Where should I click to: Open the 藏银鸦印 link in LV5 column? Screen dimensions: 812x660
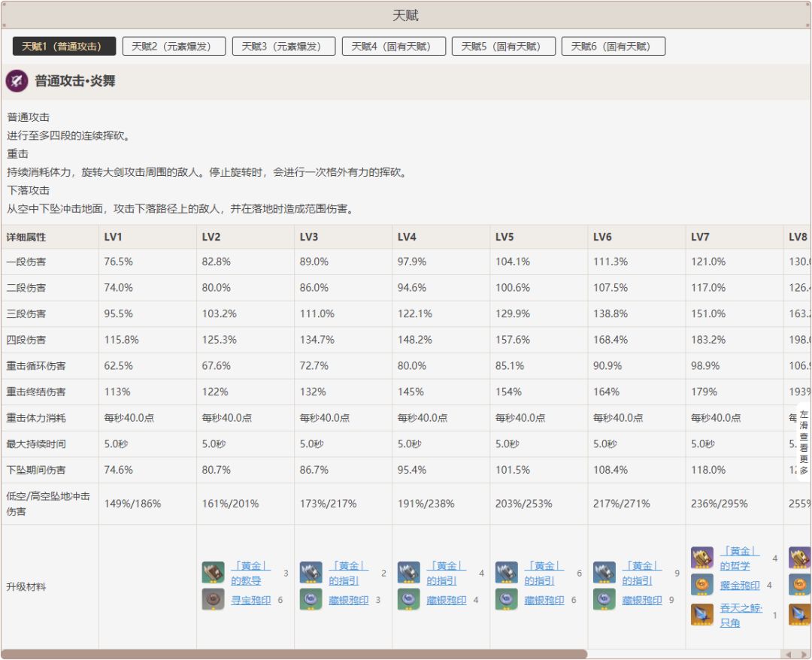544,600
